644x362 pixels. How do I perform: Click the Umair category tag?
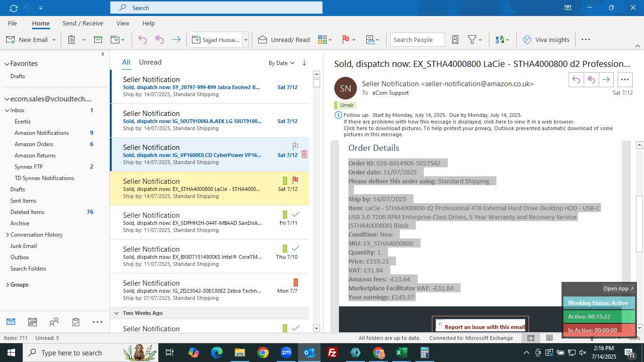point(345,105)
